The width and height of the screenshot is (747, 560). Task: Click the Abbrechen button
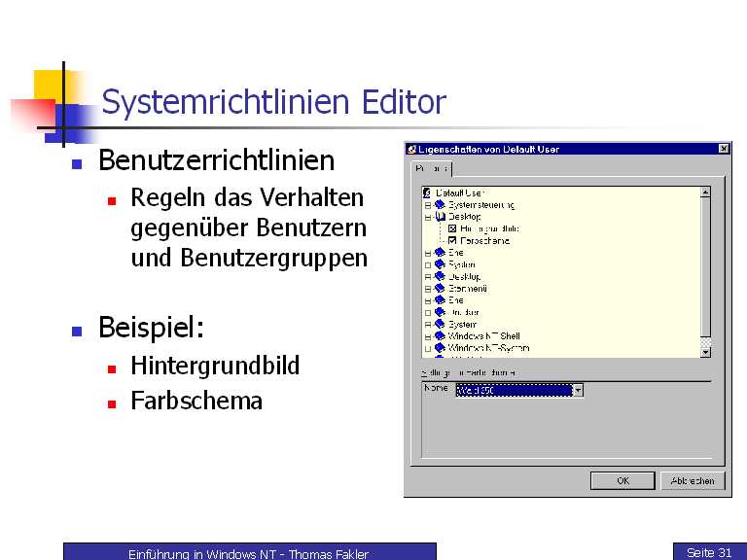pos(693,480)
